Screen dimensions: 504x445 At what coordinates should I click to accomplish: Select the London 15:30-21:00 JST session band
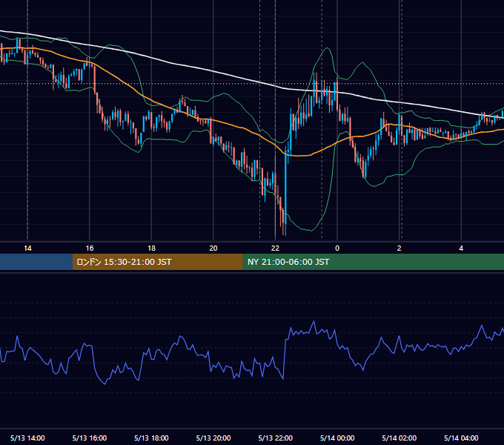[157, 262]
